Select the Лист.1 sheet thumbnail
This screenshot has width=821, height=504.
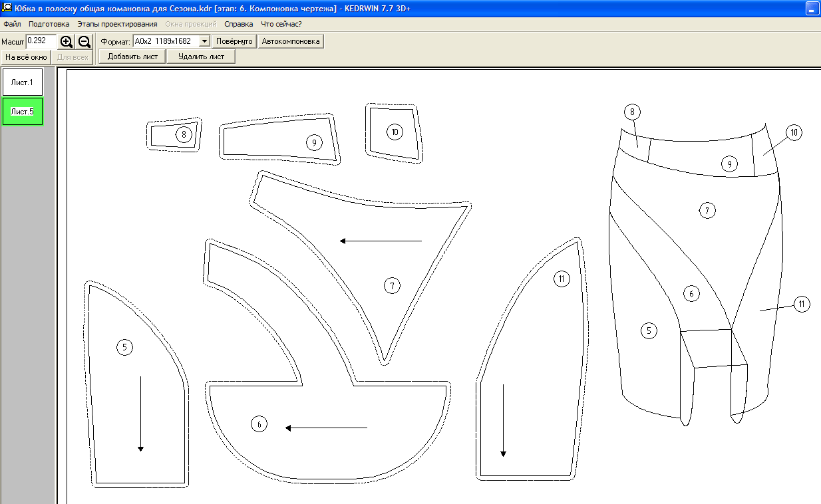coord(23,82)
